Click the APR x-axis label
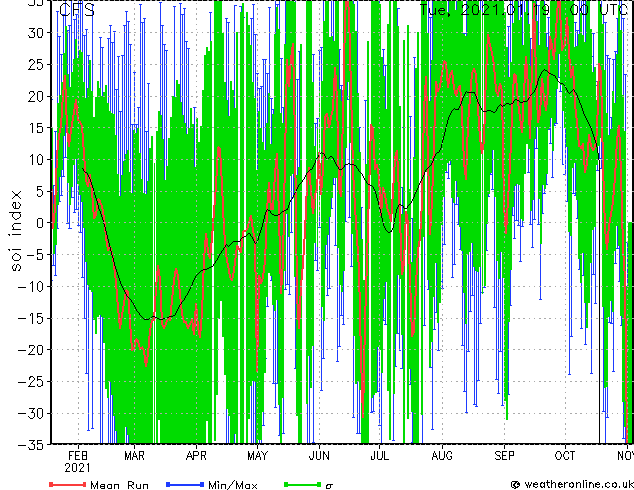This screenshot has height=490, width=634. coord(196,456)
